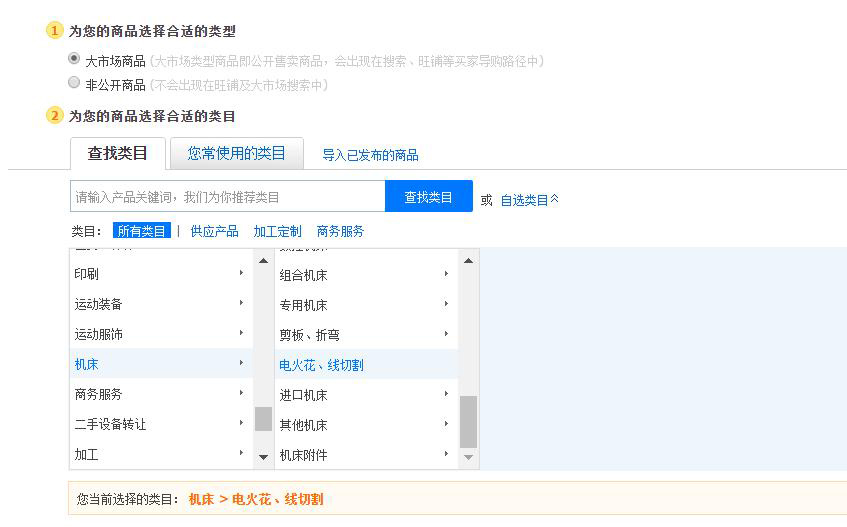847x527 pixels.
Task: Expand the 组合机床 subcategory arrow
Action: [446, 274]
